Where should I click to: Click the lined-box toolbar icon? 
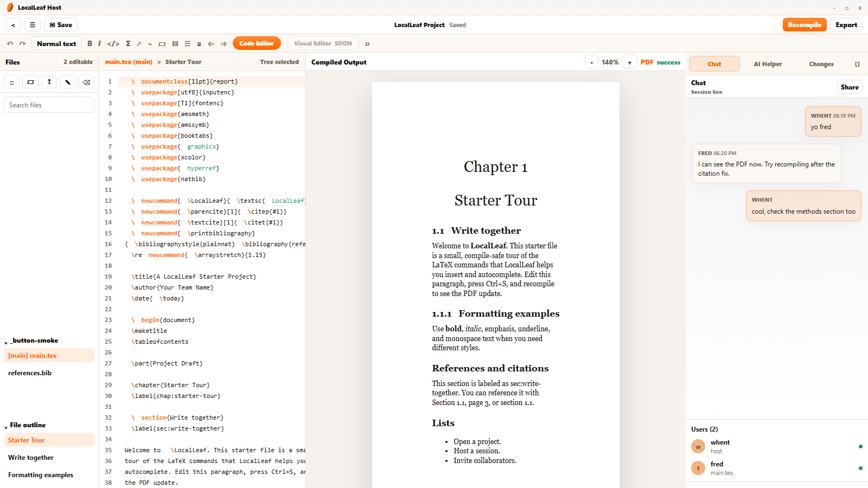click(x=175, y=43)
